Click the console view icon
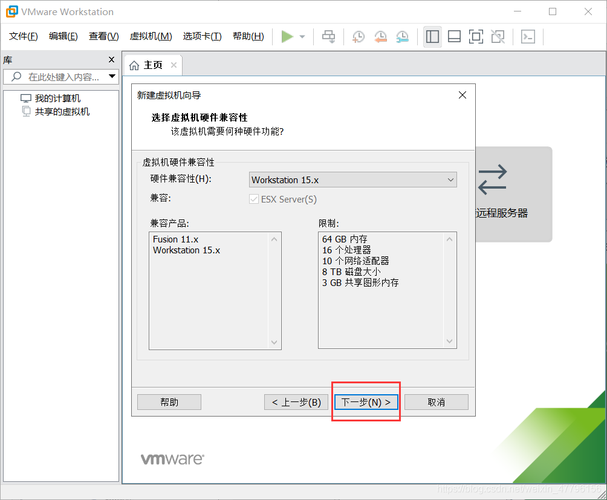 pyautogui.click(x=528, y=37)
